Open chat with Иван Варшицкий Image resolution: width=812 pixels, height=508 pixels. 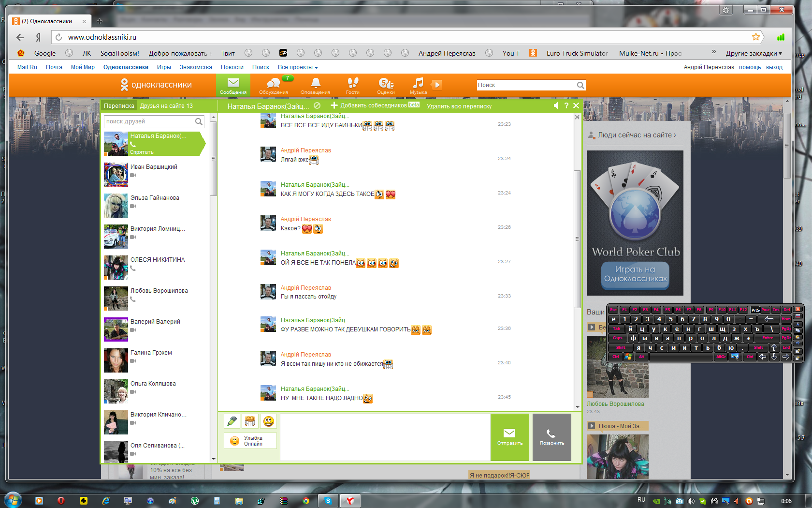click(154, 167)
